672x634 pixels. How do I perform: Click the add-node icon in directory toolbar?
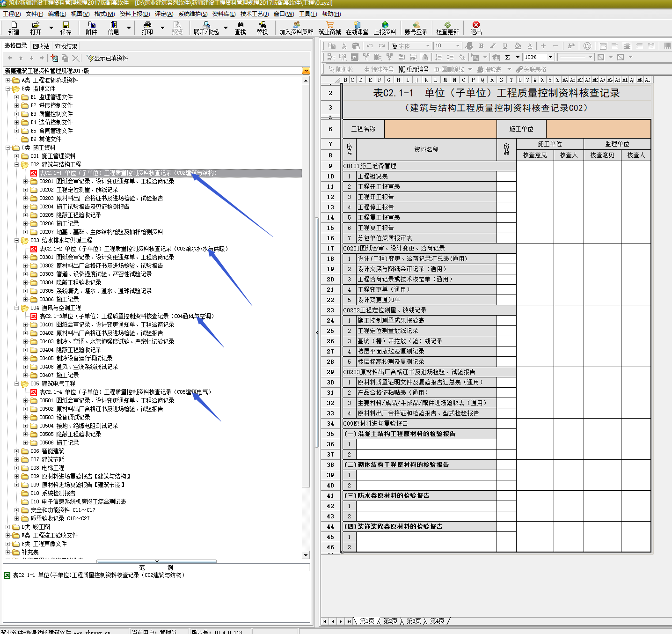click(x=54, y=58)
